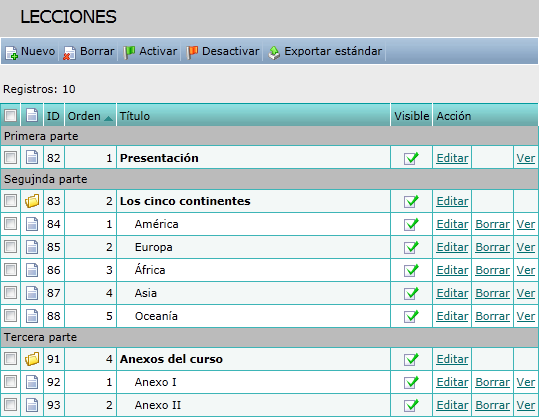
Task: Toggle the visible checkmark for América
Action: 411,224
